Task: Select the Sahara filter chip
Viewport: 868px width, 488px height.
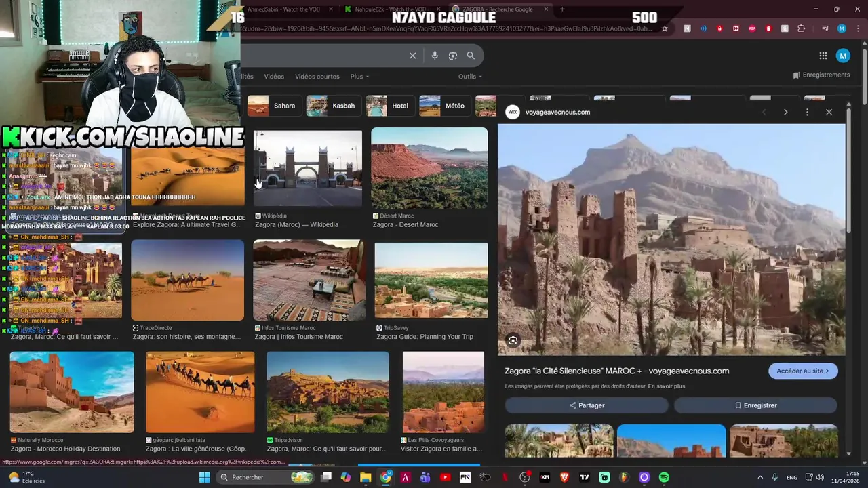Action: (274, 106)
